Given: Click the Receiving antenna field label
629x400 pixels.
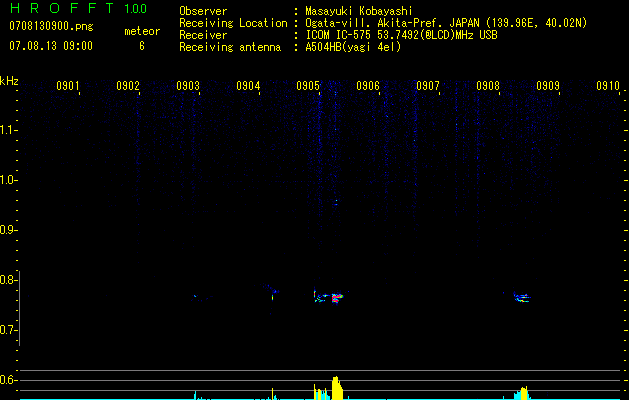Looking at the screenshot, I should [x=230, y=47].
